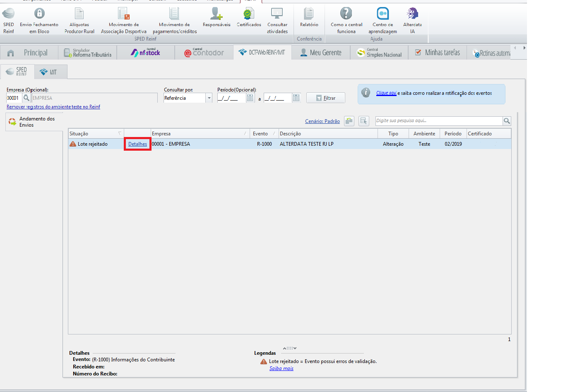The height and width of the screenshot is (392, 563).
Task: Focus the period end date field
Action: pyautogui.click(x=278, y=98)
